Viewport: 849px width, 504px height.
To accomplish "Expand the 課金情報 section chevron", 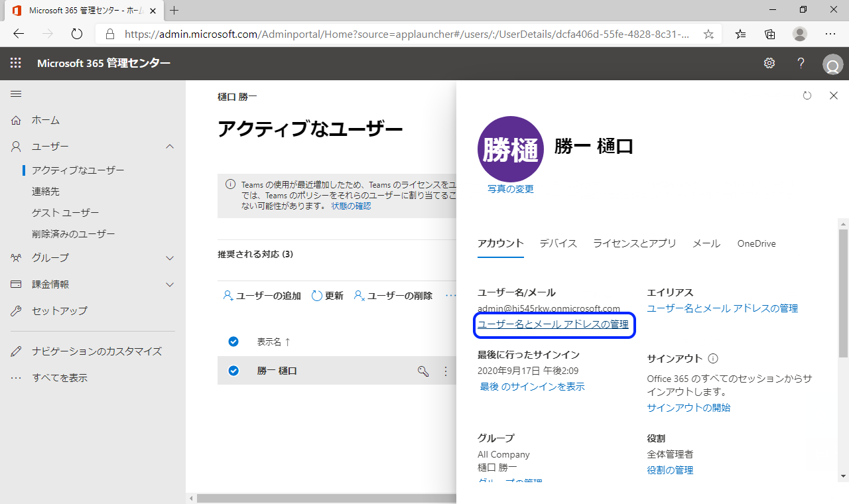I will click(170, 284).
